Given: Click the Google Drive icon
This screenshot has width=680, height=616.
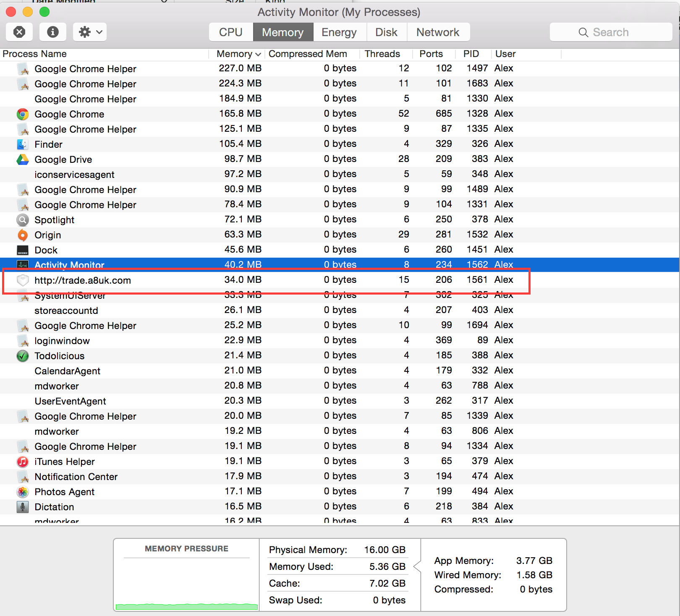Looking at the screenshot, I should coord(23,159).
